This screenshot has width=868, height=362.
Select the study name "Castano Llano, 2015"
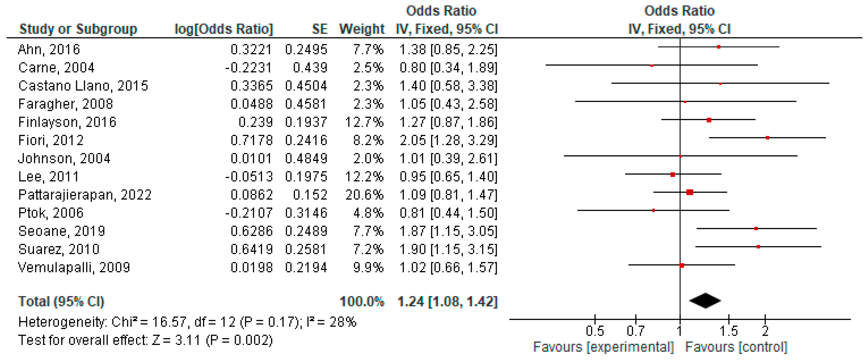tap(83, 86)
